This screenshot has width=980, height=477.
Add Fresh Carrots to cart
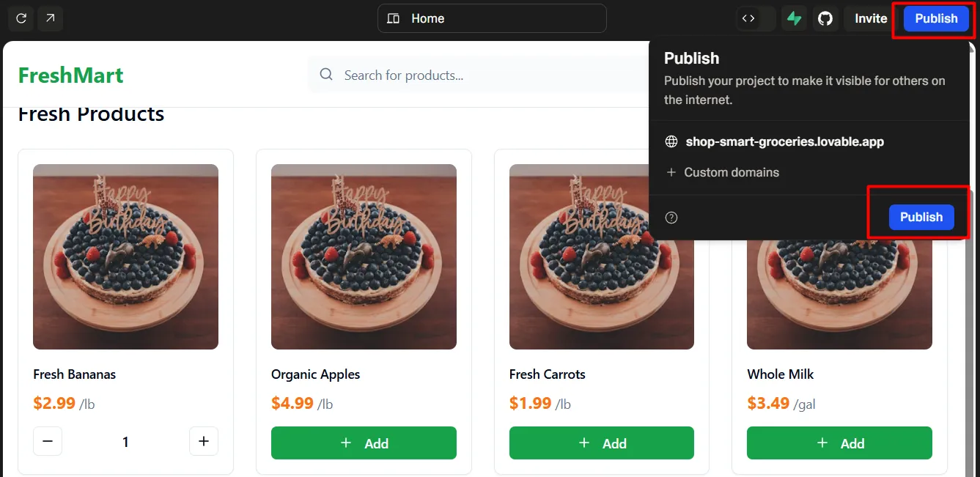(x=601, y=443)
